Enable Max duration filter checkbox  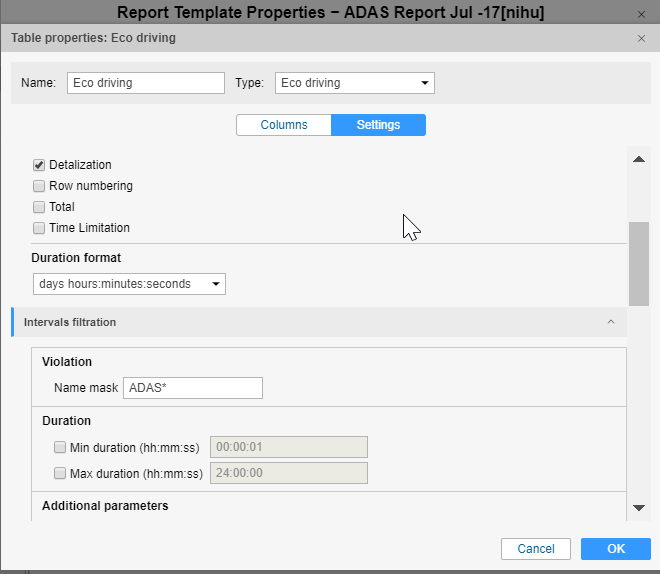coord(60,473)
